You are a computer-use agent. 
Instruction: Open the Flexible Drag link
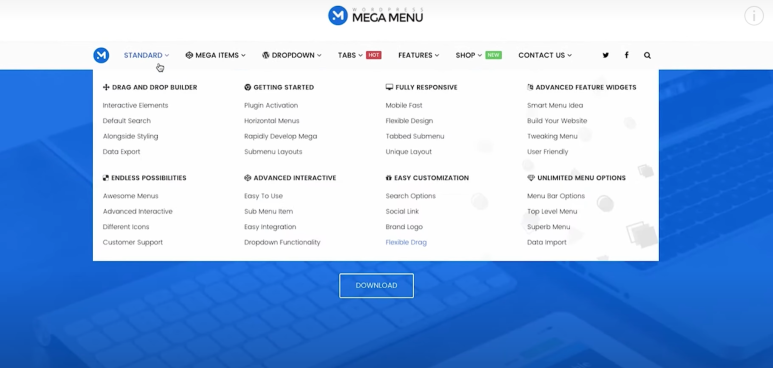pyautogui.click(x=406, y=242)
